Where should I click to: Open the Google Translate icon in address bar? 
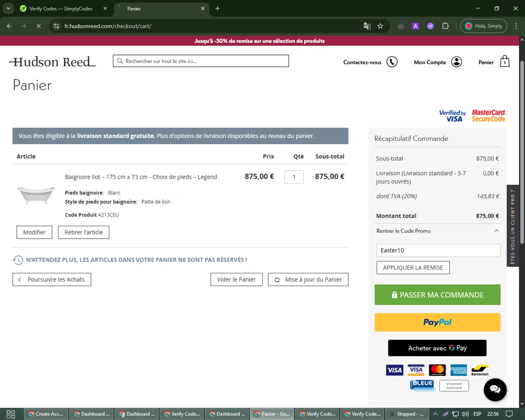367,26
